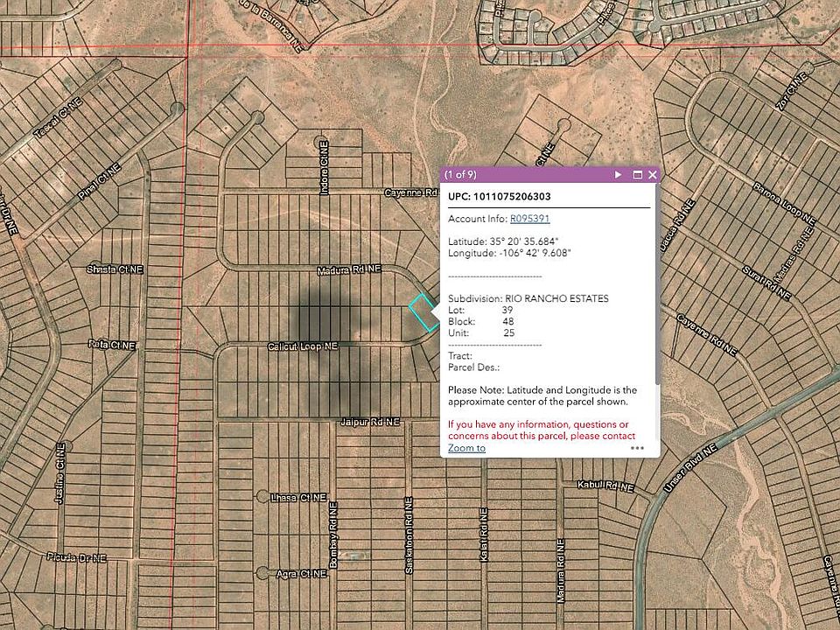The image size is (840, 630).
Task: Click Picuda Dr NE map label
Action: coord(77,557)
